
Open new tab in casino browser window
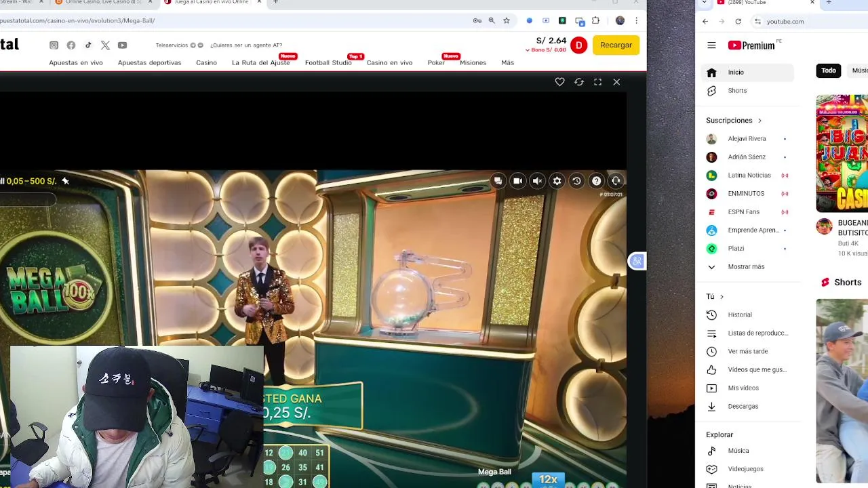pos(275,2)
